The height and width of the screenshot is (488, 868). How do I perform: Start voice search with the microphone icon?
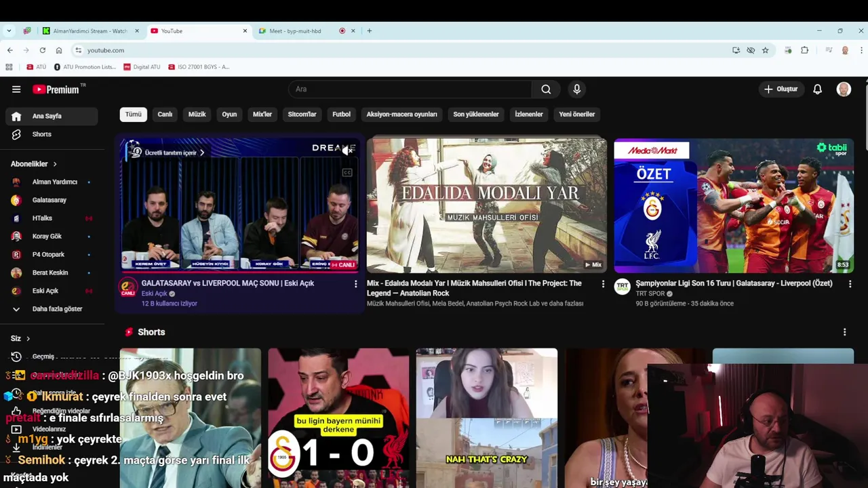tap(577, 89)
